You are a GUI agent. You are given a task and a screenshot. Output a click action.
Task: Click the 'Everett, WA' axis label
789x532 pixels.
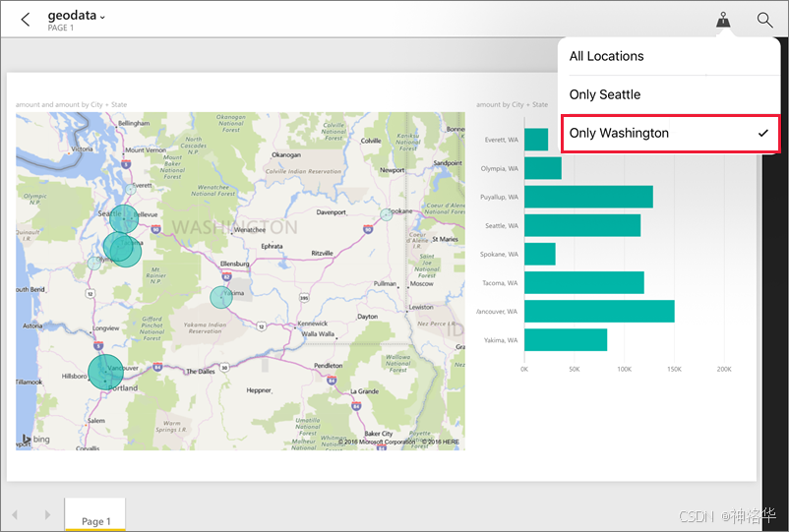coord(501,140)
